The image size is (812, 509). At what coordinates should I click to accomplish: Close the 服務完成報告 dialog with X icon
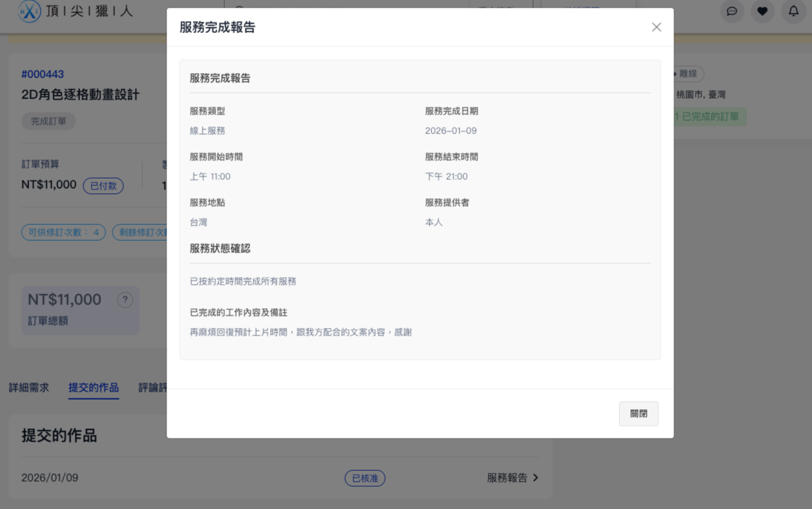pyautogui.click(x=656, y=27)
